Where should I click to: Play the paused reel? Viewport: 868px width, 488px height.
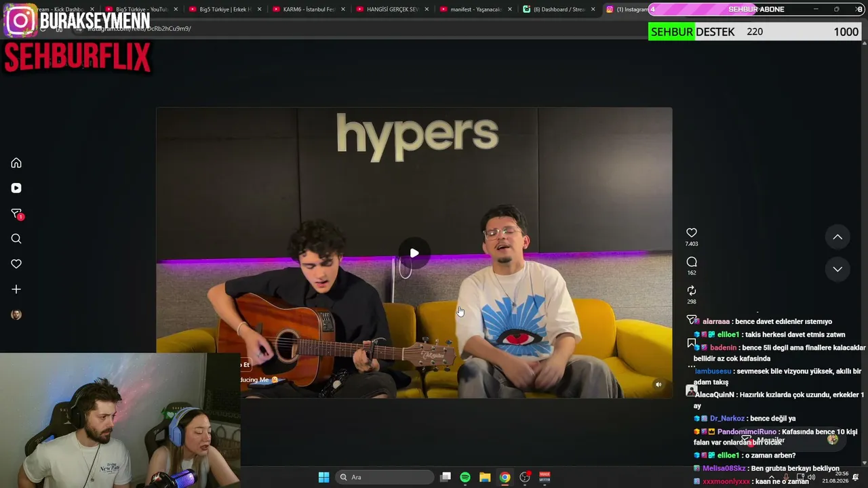coord(414,253)
